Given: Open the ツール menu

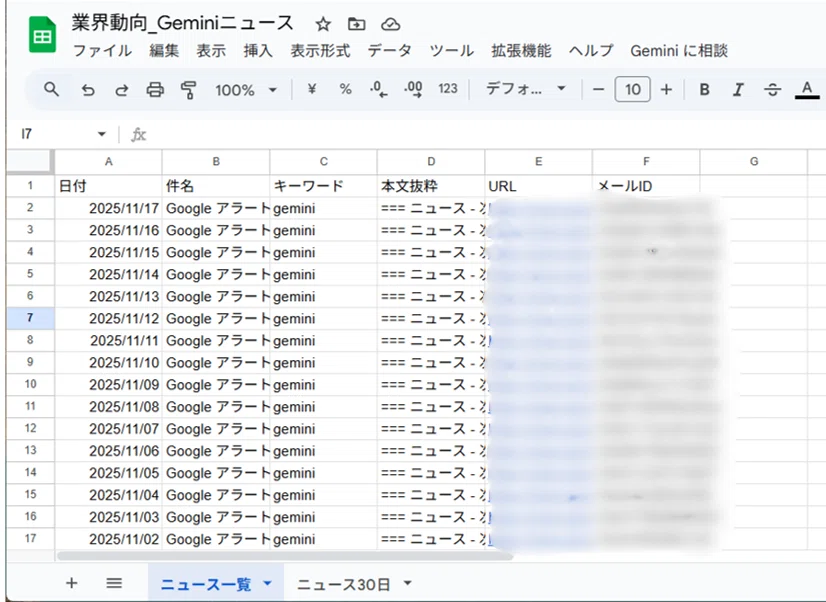Looking at the screenshot, I should [451, 51].
